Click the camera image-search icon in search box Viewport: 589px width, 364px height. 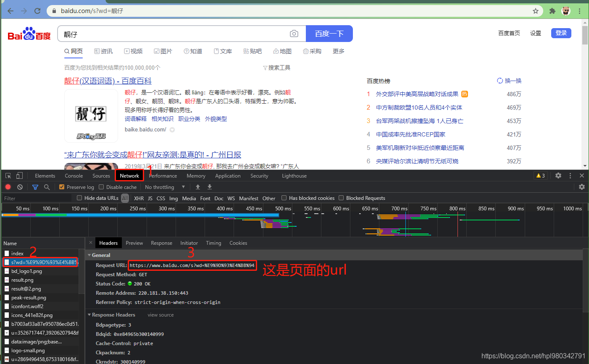(294, 34)
